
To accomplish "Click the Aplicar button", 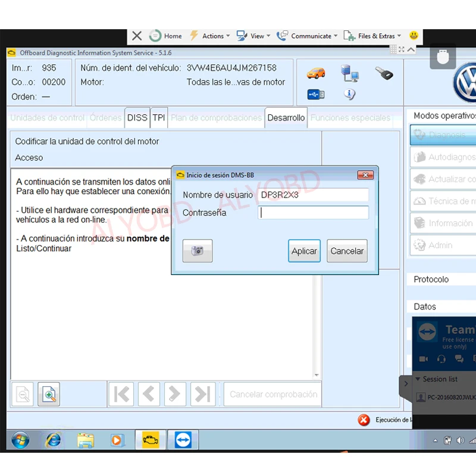I will click(x=304, y=250).
